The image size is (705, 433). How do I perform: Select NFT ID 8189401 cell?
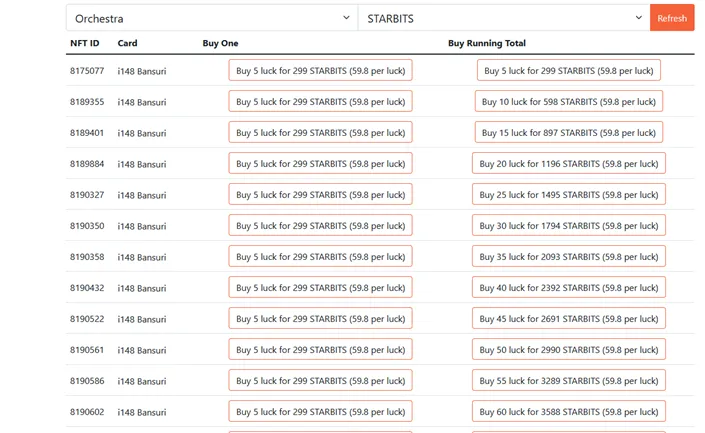87,133
